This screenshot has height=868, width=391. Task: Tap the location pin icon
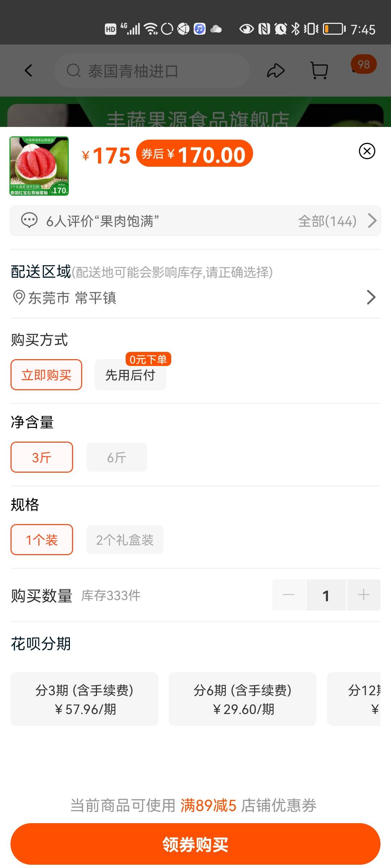pyautogui.click(x=18, y=298)
